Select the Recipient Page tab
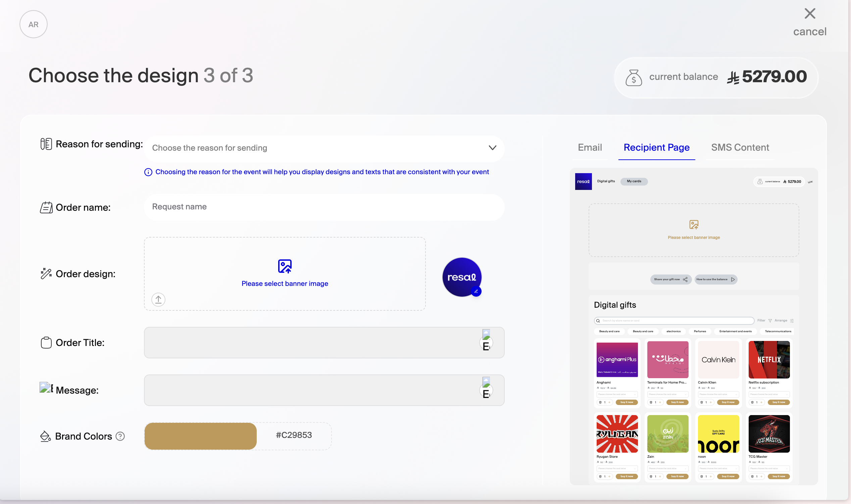This screenshot has height=504, width=851. coord(656,147)
